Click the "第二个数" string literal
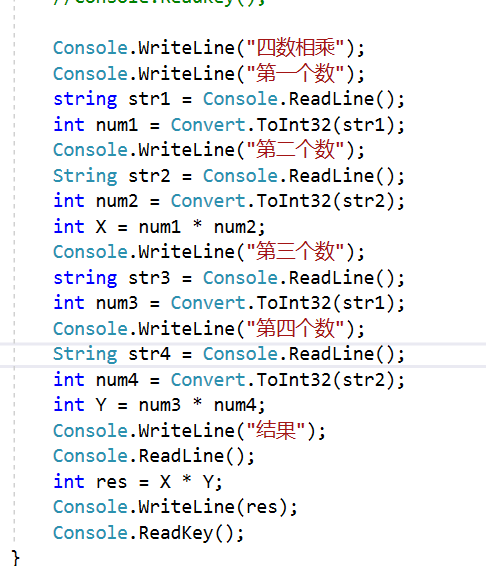 [295, 150]
